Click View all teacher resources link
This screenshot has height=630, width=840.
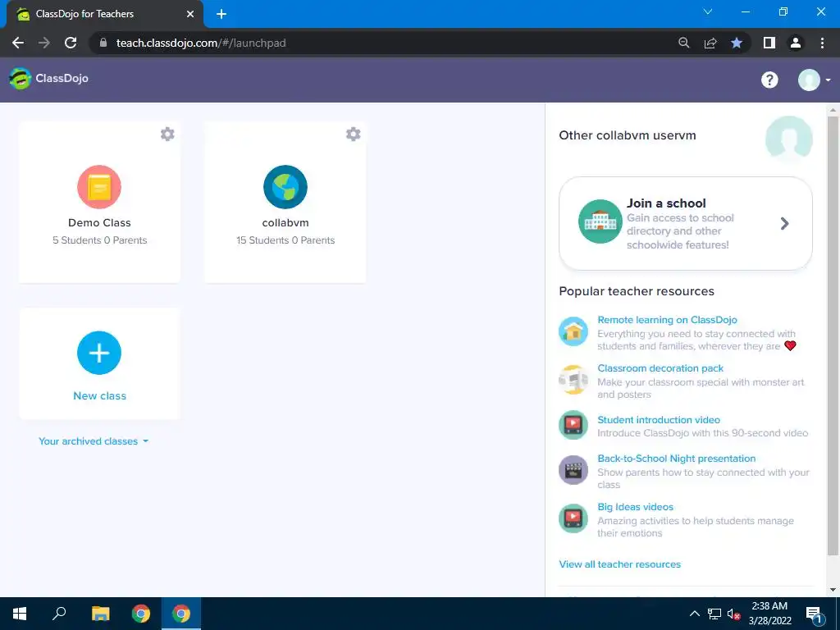point(620,564)
